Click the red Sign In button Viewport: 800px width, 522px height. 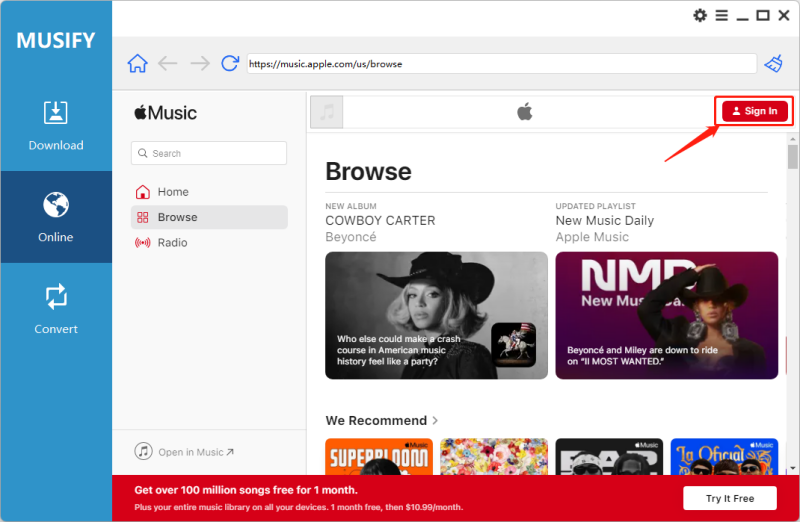(x=755, y=111)
